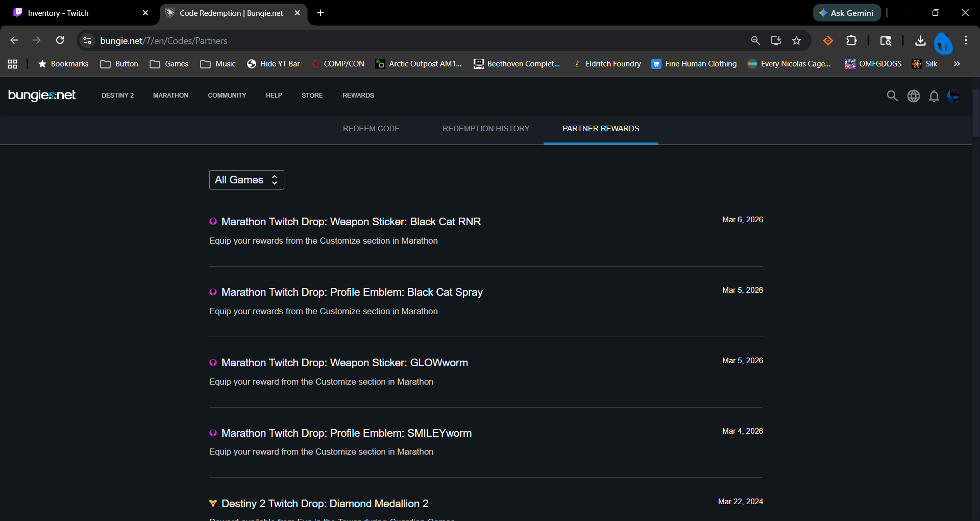
Task: Open the All Games filter dropdown
Action: tap(247, 180)
